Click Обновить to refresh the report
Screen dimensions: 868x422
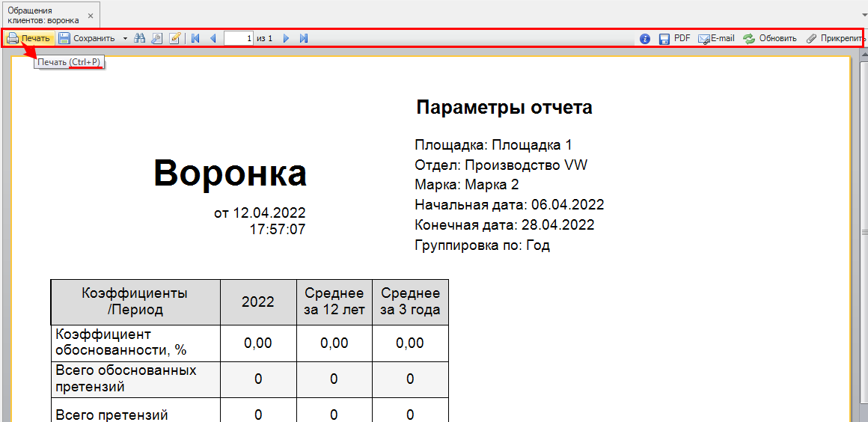770,38
